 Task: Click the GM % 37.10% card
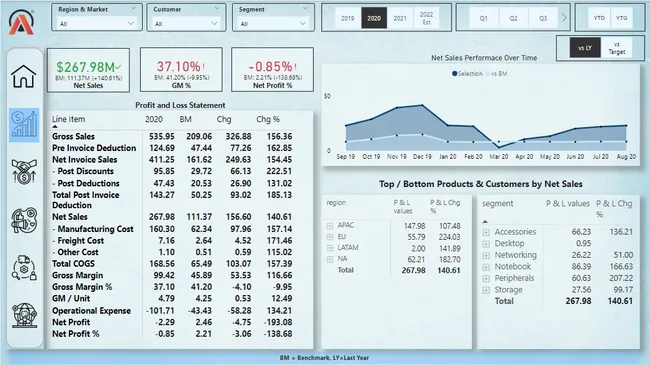(181, 70)
